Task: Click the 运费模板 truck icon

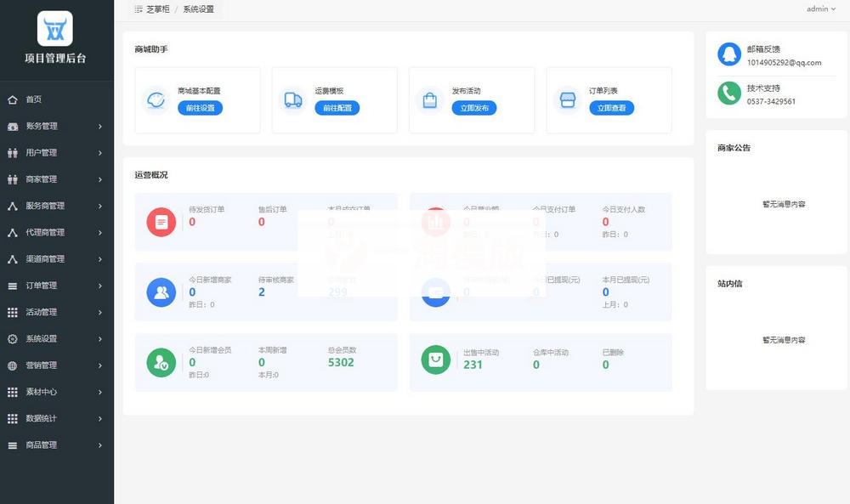Action: point(292,100)
